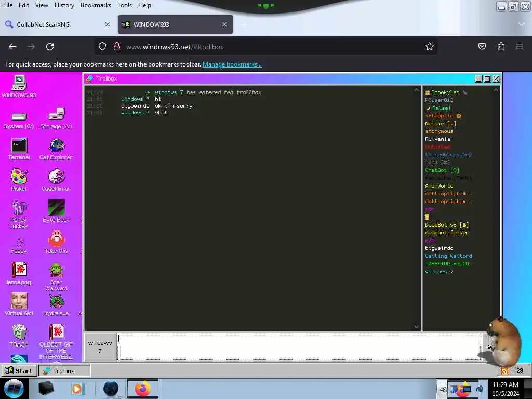
Task: Expand the list all tabs dropdown
Action: point(522,24)
